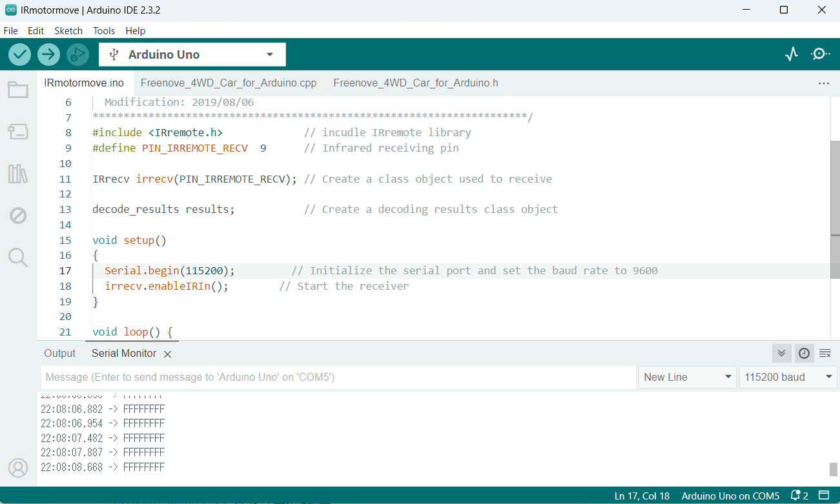Switch to Freenove_4WD_Car_for_Arduino.h tab
Viewport: 840px width, 504px height.
tap(416, 83)
